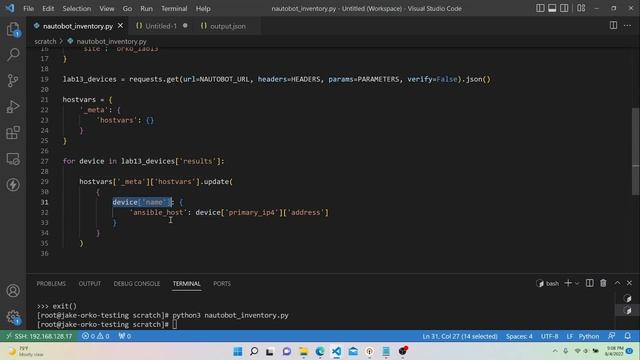
Task: Toggle the secondary side bar layout icon
Action: (564, 8)
